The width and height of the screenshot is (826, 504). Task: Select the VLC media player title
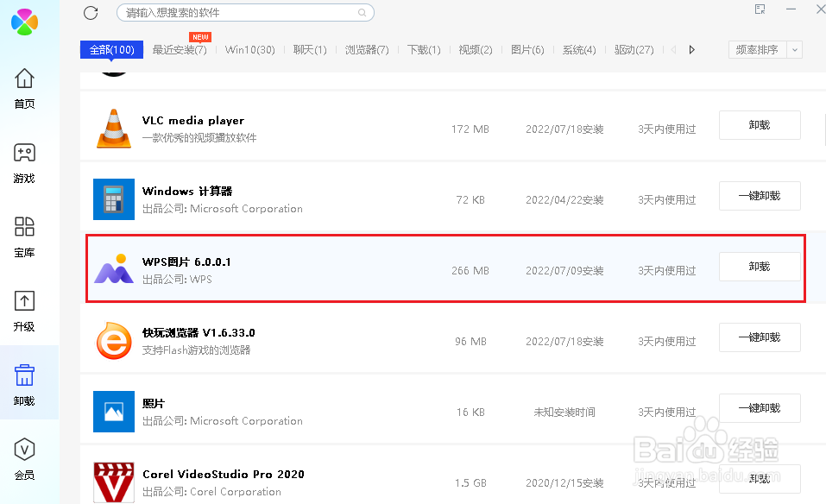point(193,121)
